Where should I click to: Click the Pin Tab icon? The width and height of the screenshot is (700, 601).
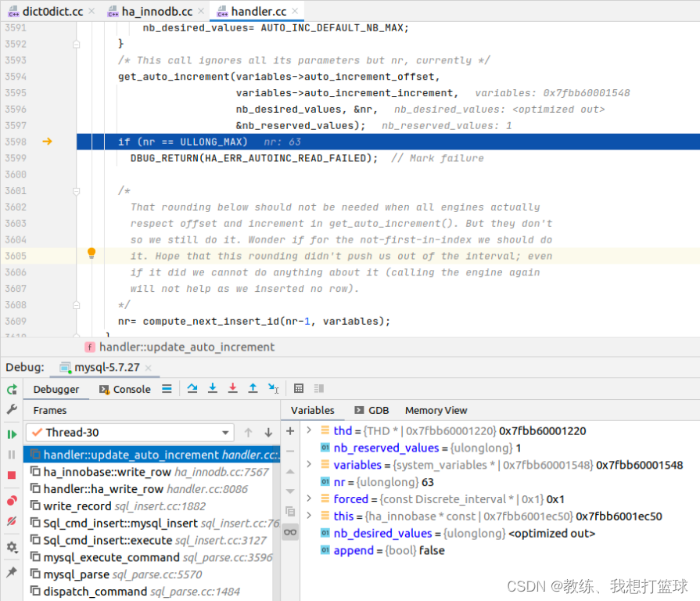[x=12, y=572]
